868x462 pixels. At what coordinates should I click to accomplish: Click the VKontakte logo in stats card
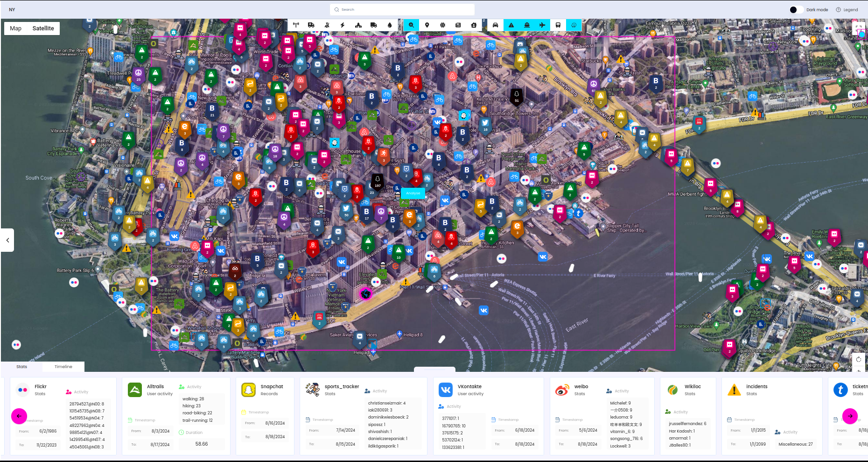point(446,390)
